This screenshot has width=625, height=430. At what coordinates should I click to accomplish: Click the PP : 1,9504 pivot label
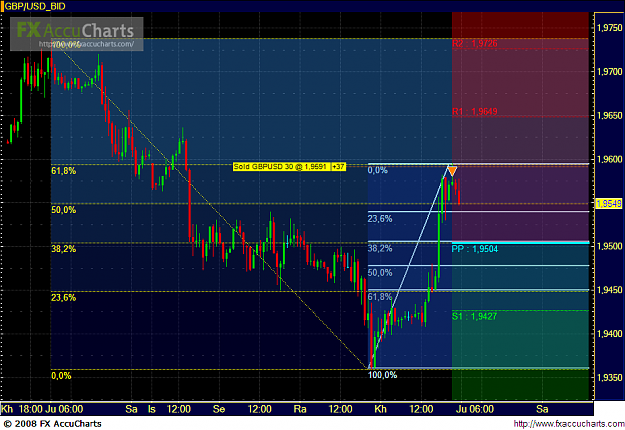tap(475, 249)
